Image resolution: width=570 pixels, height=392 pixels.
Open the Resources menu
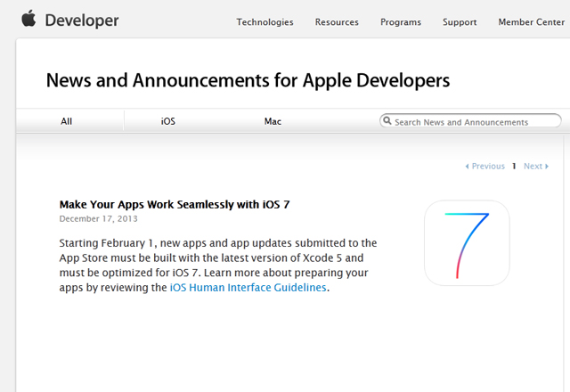point(337,22)
